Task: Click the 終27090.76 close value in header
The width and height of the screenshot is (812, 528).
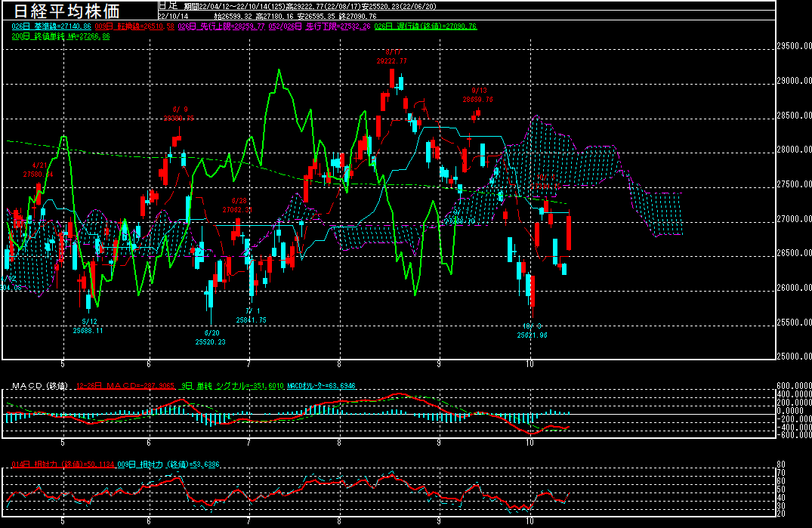Action: [358, 17]
